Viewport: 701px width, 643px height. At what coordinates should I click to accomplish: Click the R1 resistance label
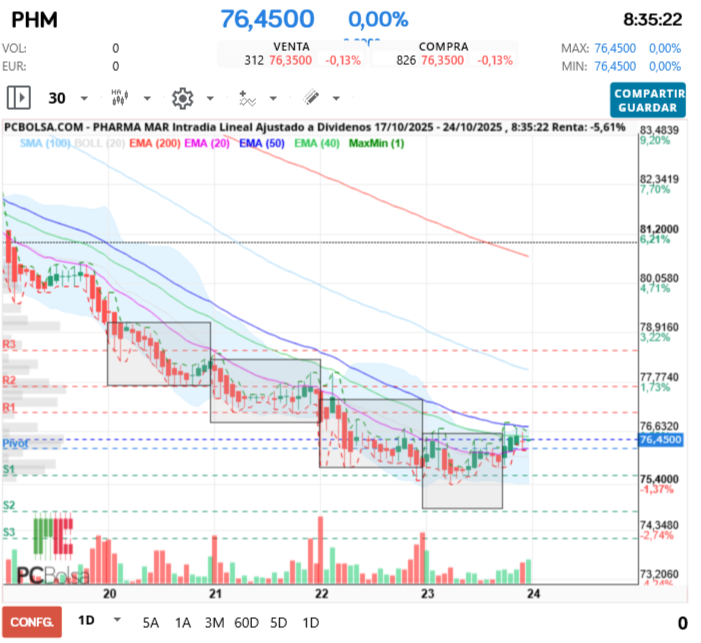[9, 407]
